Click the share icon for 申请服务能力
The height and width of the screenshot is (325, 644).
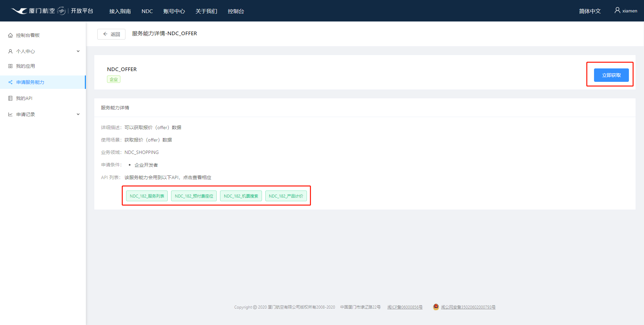(x=10, y=82)
